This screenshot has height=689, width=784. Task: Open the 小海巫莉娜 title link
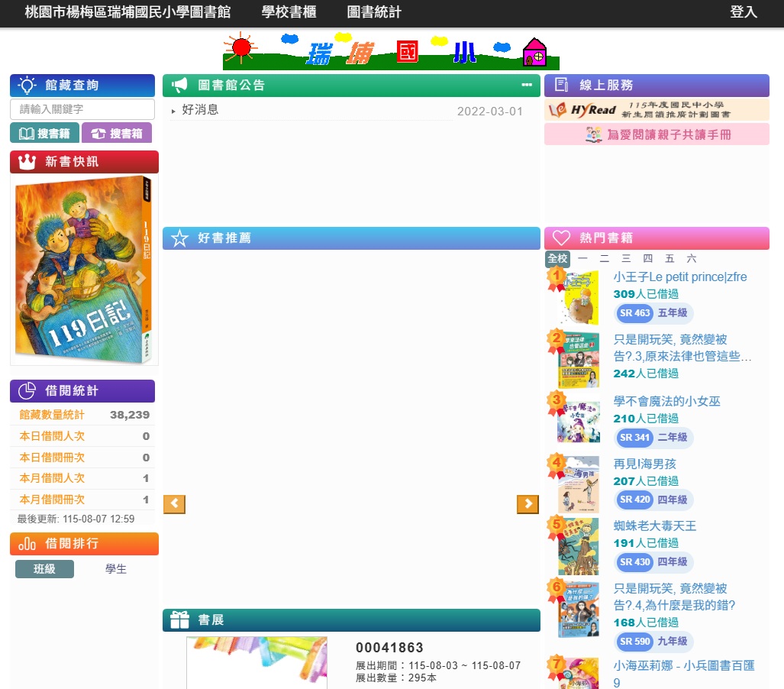(x=684, y=674)
